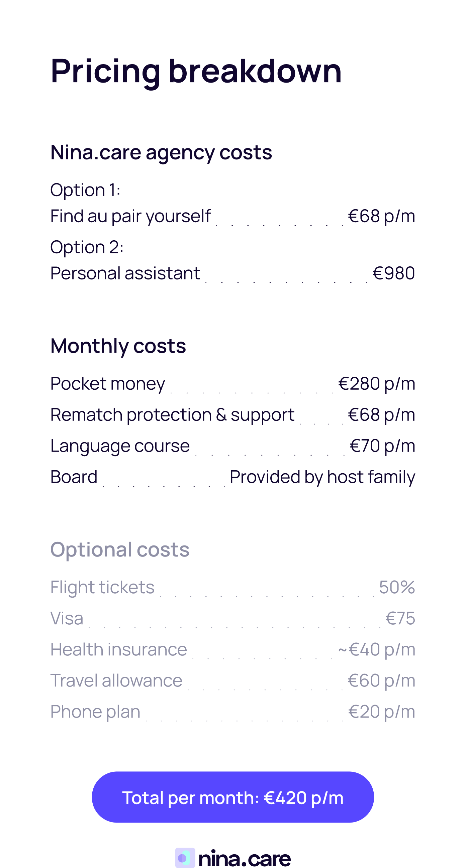Screen dimensions: 466x868
Task: Open the Optional costs heading
Action: pyautogui.click(x=120, y=549)
